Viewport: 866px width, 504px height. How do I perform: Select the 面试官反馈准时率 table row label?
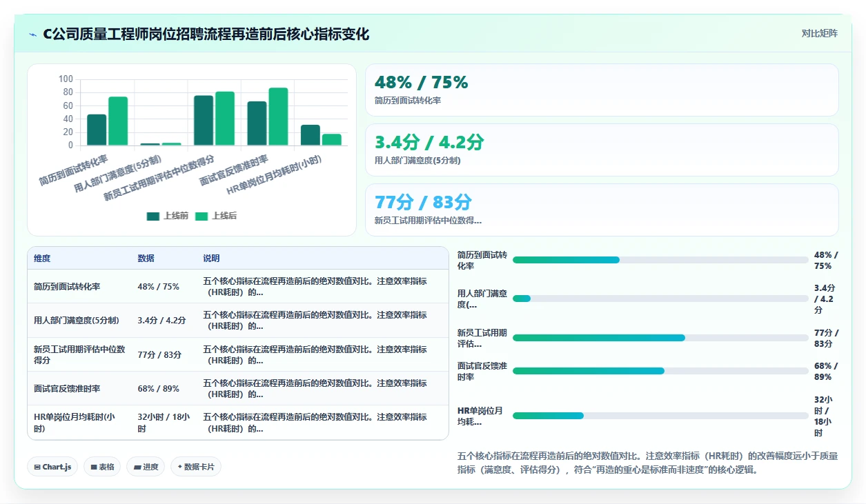pos(67,389)
